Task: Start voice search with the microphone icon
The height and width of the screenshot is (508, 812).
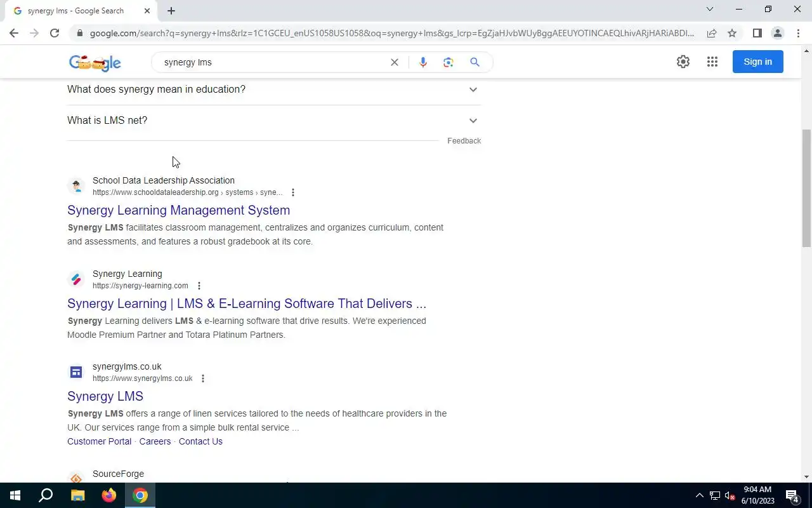Action: (x=423, y=62)
